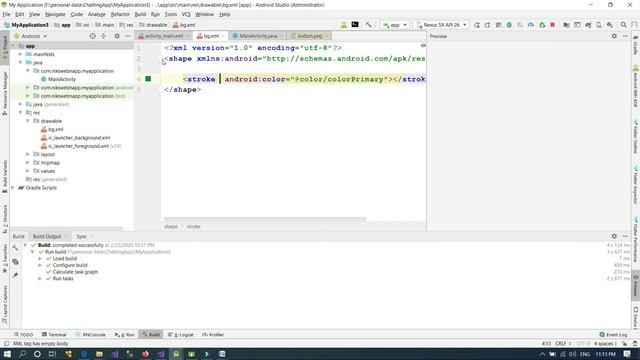Screen dimensions: 640x360
Task: Open the Profiler tool window
Action: click(x=213, y=334)
